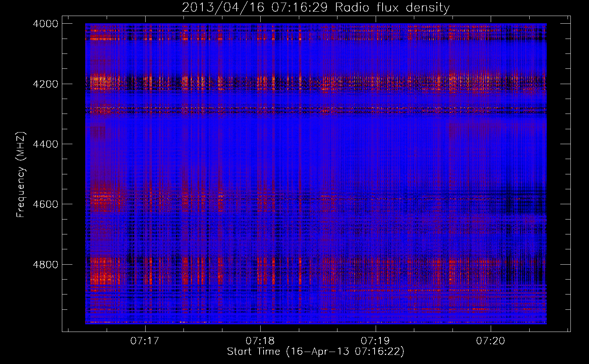Click the 07:17 time tick label

pyautogui.click(x=145, y=341)
